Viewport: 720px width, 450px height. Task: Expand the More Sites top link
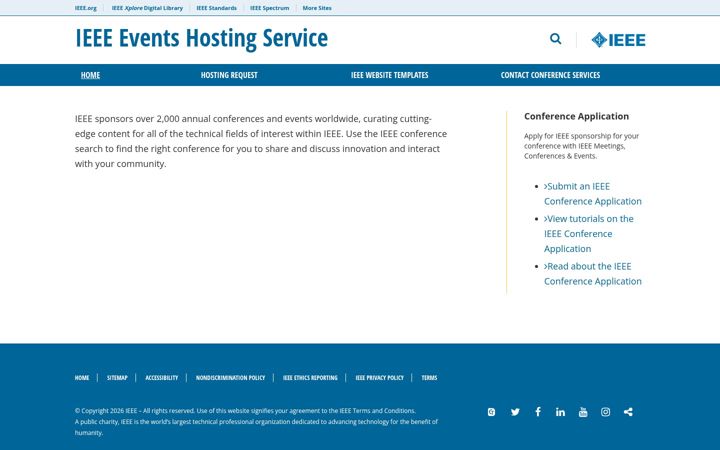(317, 8)
